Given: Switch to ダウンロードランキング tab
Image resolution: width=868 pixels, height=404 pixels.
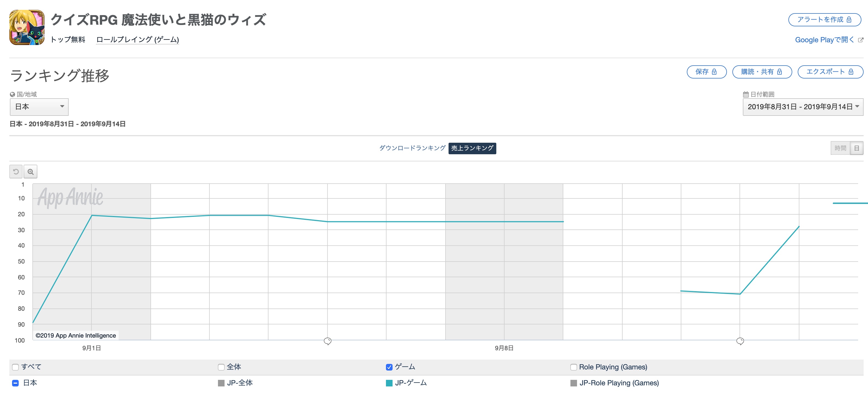Looking at the screenshot, I should point(412,148).
